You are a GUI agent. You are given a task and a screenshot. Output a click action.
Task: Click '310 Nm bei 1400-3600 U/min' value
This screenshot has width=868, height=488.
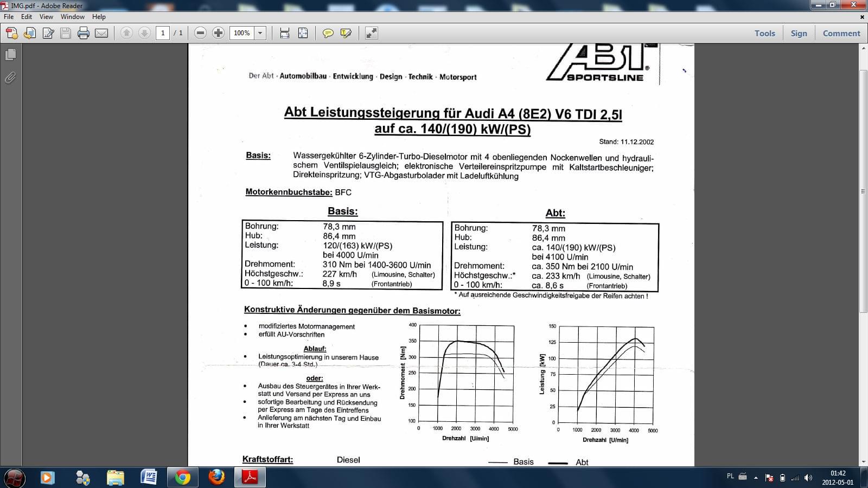point(376,265)
